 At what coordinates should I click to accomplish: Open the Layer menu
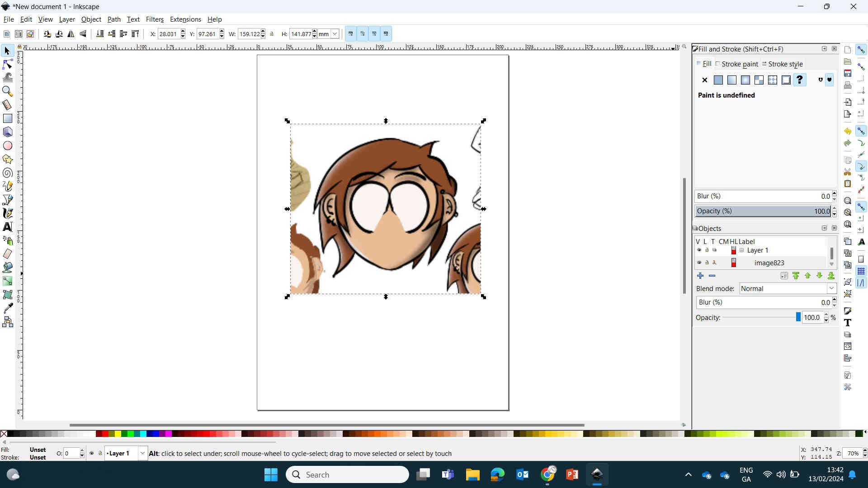tap(67, 19)
